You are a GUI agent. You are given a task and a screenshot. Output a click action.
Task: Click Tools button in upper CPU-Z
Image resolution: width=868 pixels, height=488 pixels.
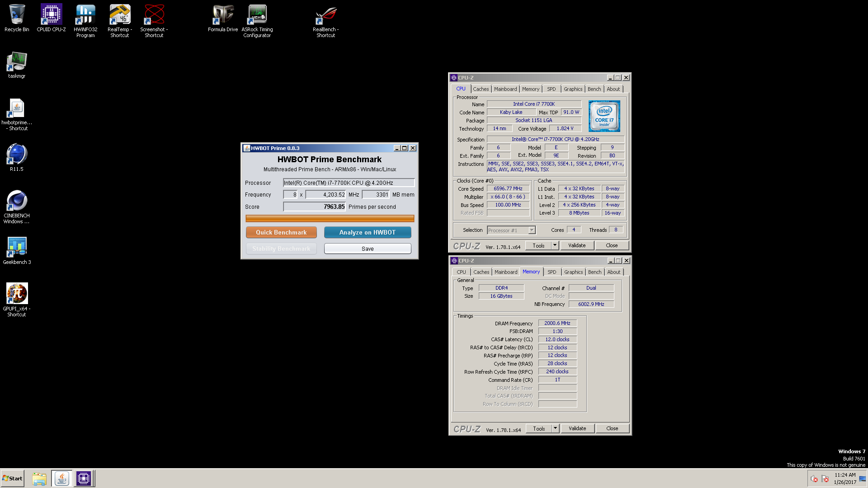pos(538,245)
